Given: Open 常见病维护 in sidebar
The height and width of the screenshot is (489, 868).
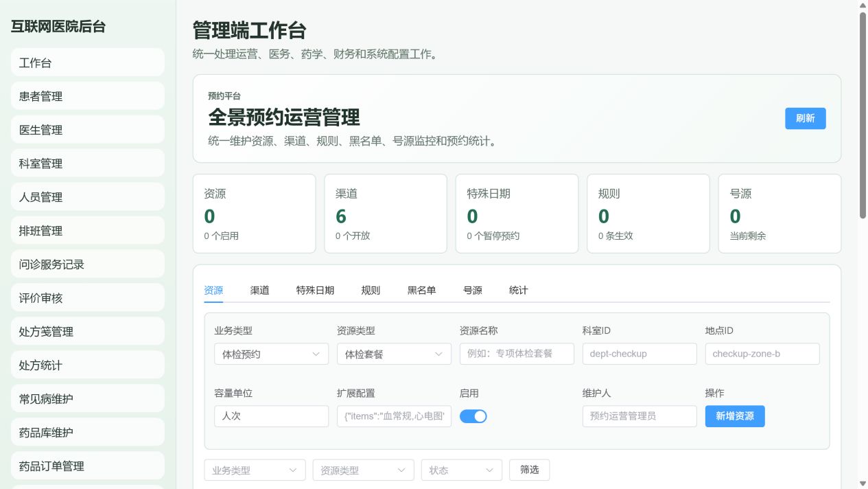Looking at the screenshot, I should click(x=88, y=399).
